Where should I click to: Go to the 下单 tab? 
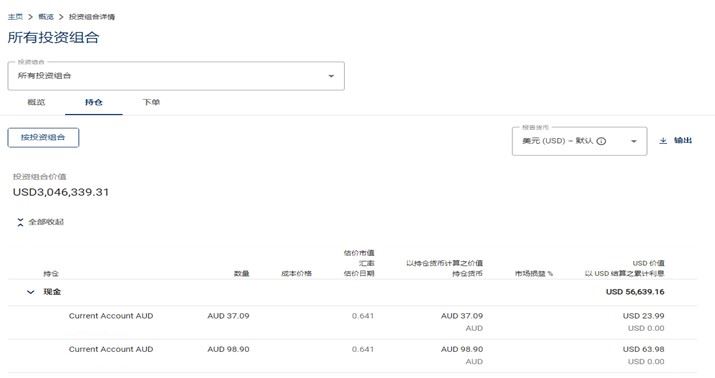tap(151, 102)
